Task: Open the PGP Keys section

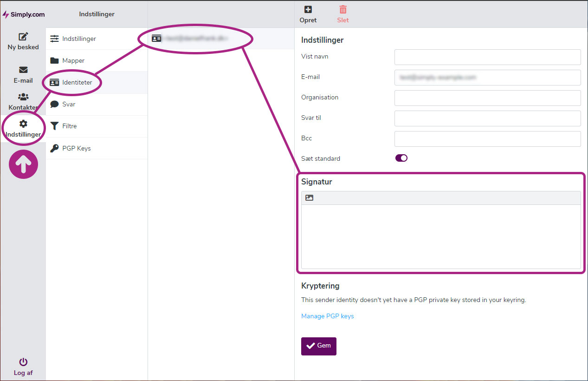Action: 77,148
